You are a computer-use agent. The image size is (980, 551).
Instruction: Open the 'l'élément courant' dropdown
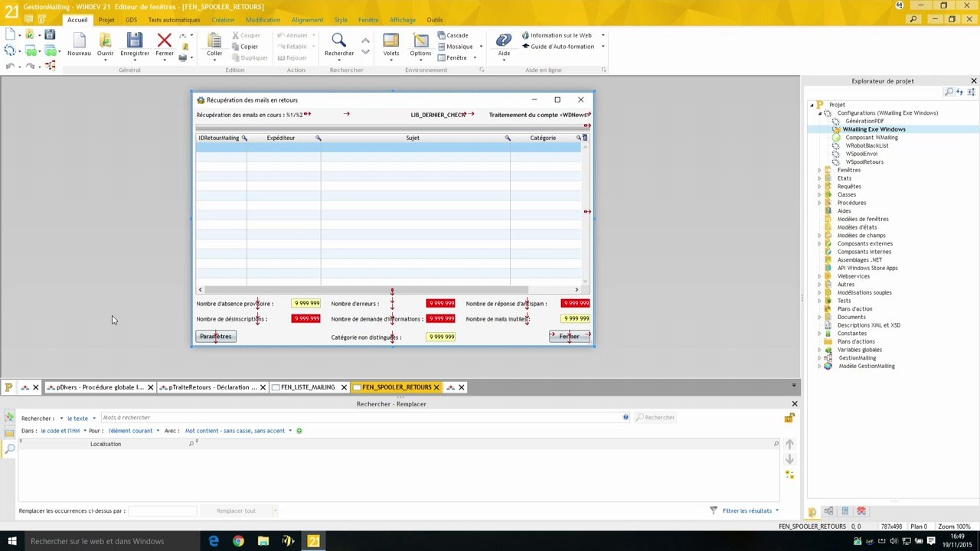tap(133, 431)
